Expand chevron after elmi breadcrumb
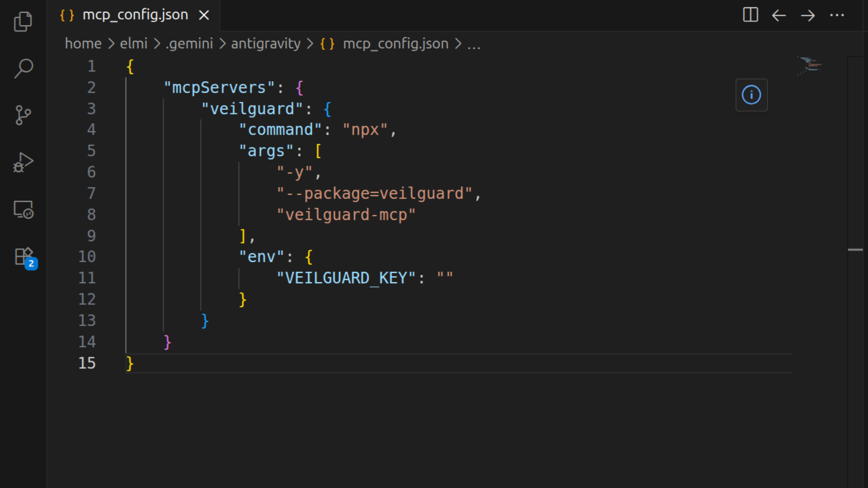The width and height of the screenshot is (868, 488). coord(157,44)
